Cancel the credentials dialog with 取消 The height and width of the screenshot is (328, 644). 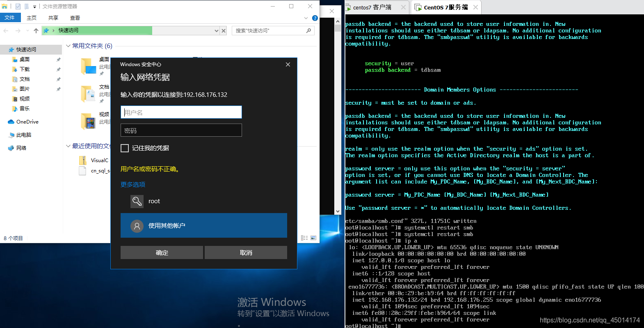246,252
